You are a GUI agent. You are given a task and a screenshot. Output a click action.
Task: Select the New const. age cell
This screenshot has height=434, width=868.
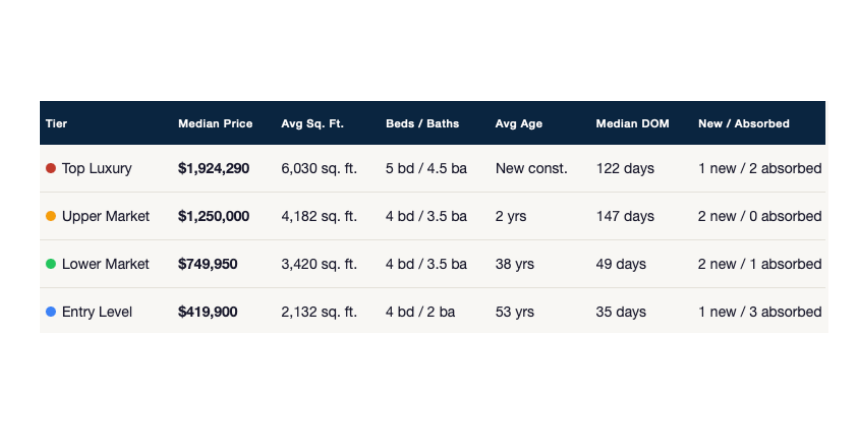[x=531, y=168]
